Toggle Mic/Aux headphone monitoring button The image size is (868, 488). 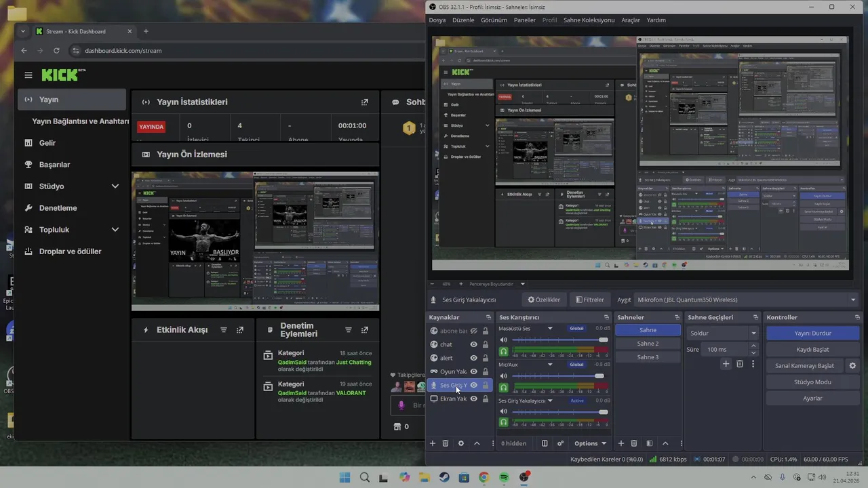503,388
